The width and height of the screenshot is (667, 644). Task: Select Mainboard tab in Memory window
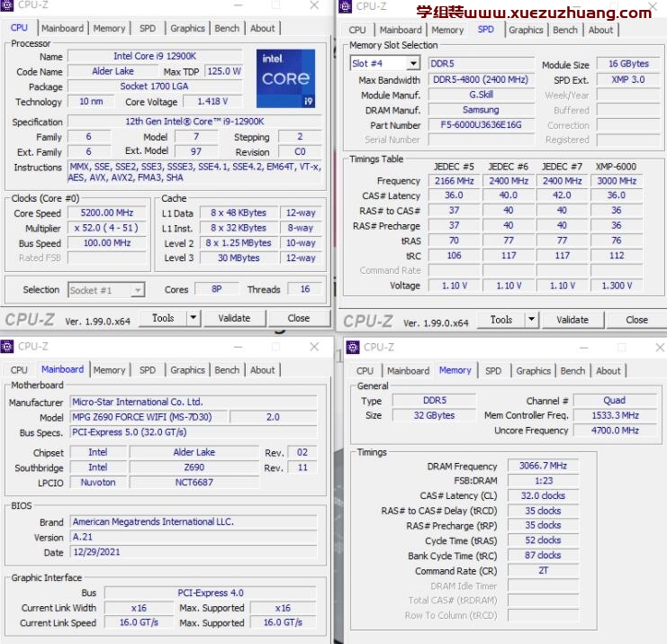pyautogui.click(x=409, y=371)
